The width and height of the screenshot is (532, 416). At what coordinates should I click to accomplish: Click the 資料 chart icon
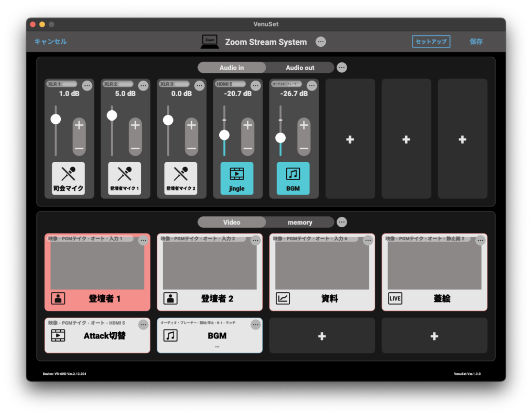point(283,298)
